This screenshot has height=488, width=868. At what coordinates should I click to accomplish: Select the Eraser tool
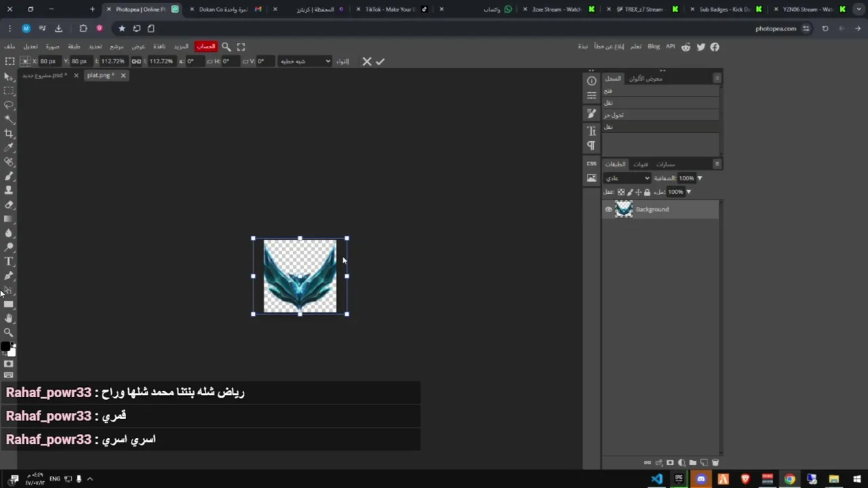(9, 205)
